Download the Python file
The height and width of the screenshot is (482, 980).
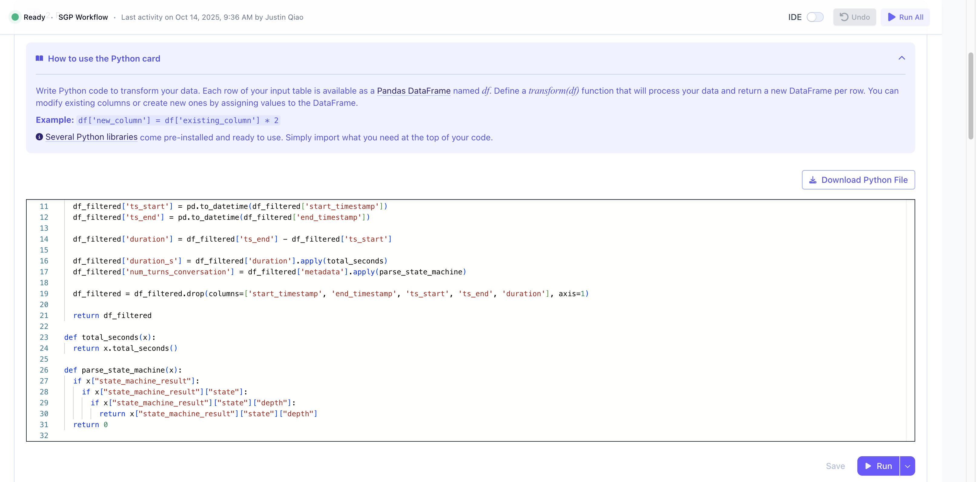(858, 180)
